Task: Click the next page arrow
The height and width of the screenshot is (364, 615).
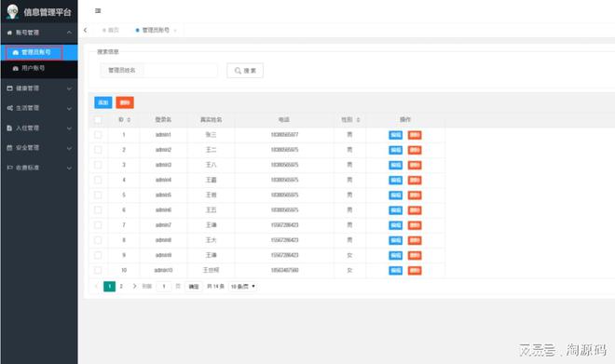Action: click(134, 287)
